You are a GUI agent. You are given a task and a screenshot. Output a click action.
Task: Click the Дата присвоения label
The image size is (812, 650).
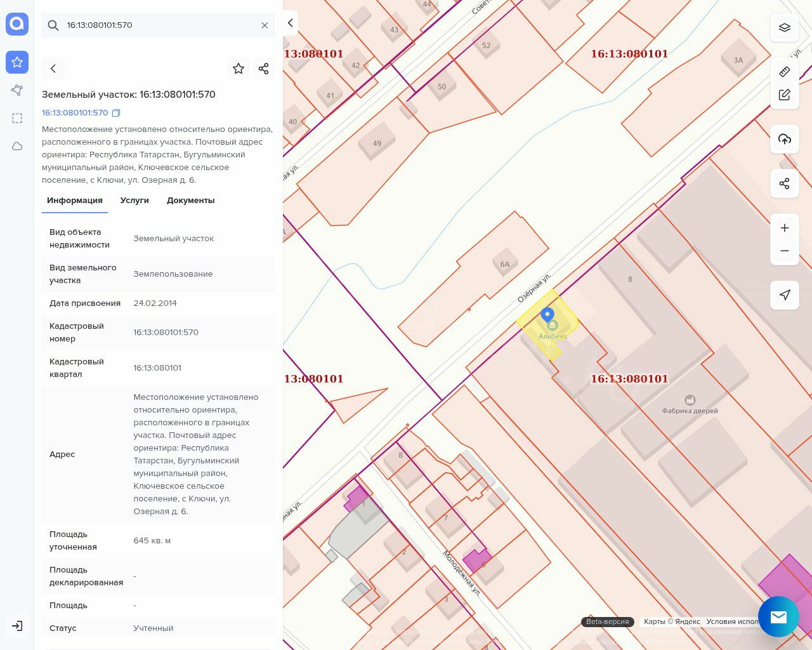tap(85, 303)
